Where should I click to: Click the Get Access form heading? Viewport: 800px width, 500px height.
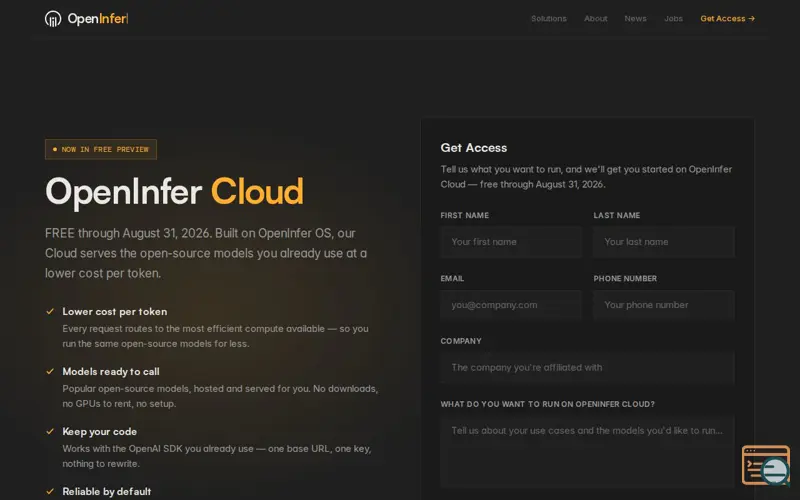[x=473, y=148]
